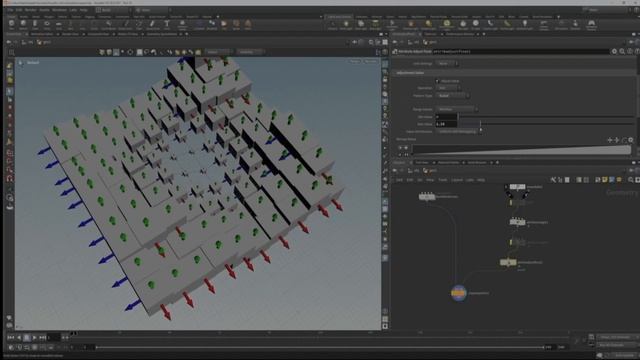This screenshot has height=360, width=640.
Task: Add a Point Light from the shelf
Action: point(346,24)
